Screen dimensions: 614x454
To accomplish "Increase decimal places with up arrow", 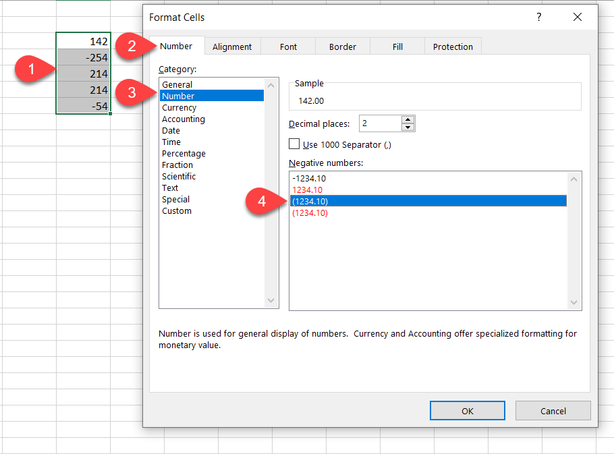I will pos(408,119).
